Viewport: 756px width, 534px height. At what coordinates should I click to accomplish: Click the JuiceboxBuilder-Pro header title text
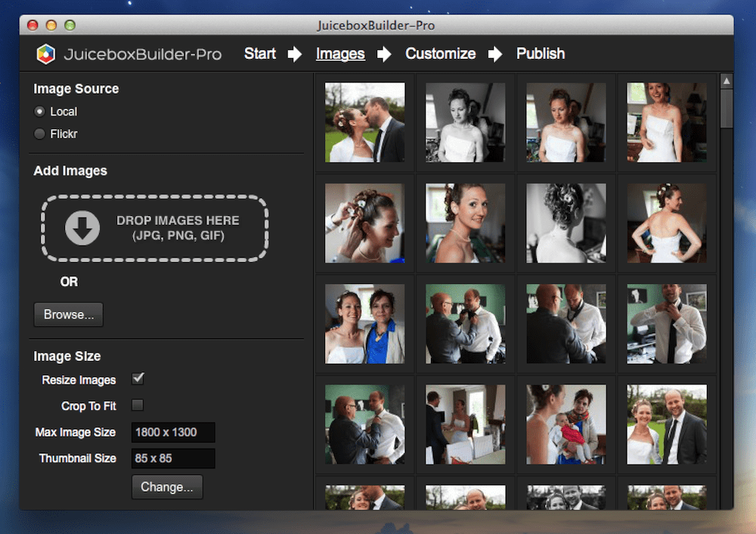click(143, 54)
